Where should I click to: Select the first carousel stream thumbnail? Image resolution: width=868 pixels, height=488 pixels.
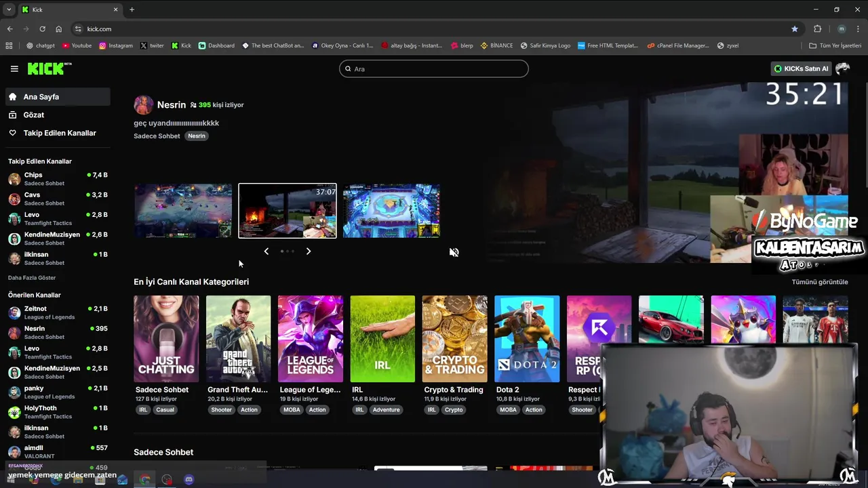click(183, 211)
